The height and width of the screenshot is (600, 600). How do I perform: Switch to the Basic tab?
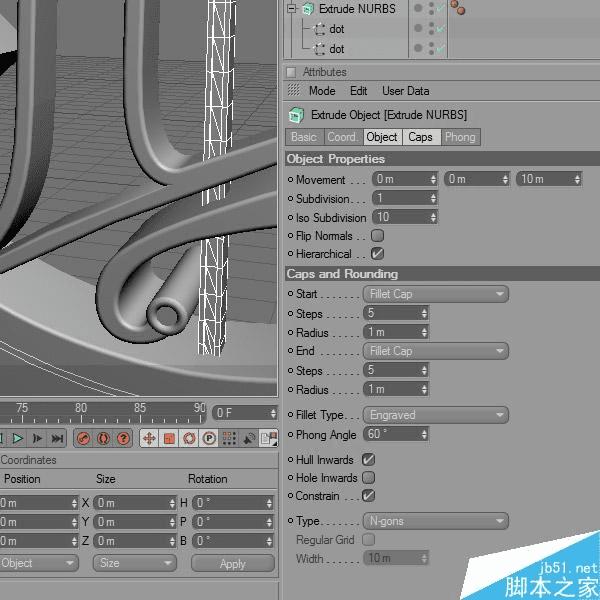click(305, 137)
